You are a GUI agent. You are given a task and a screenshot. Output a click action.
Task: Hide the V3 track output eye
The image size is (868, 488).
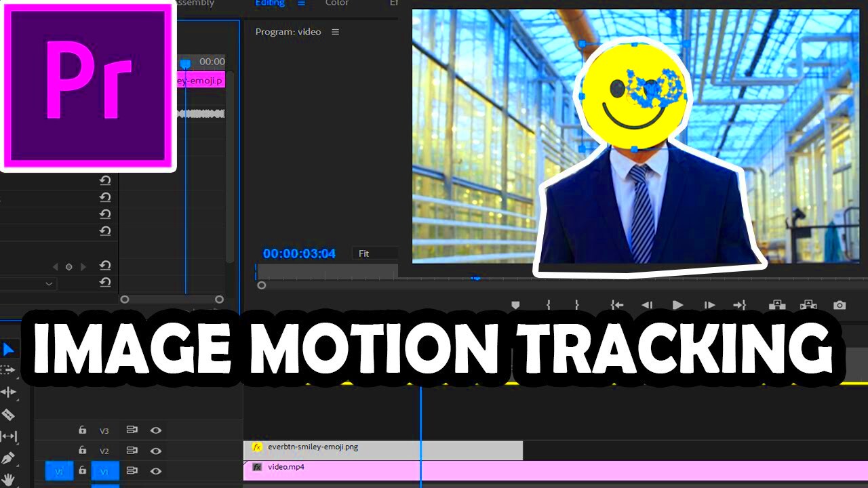156,430
